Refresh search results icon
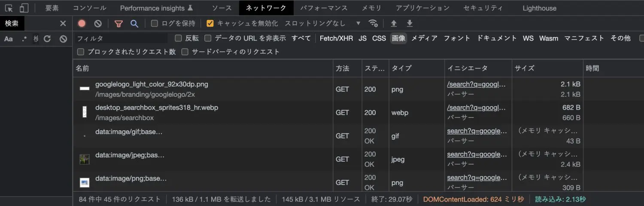644x206 pixels. [x=47, y=39]
